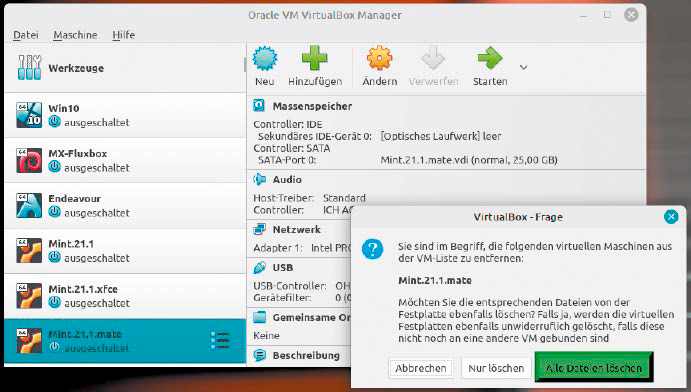Click the Beschreibung heading

(x=306, y=355)
